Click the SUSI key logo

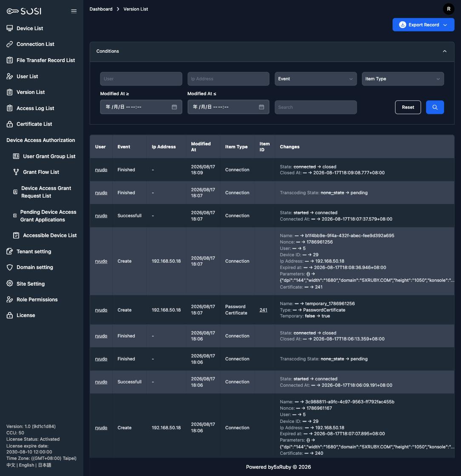(24, 11)
